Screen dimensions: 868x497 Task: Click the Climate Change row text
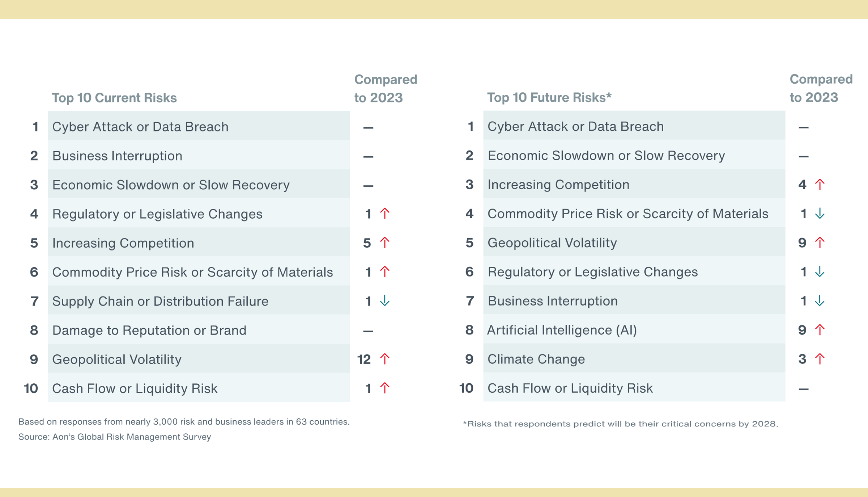[536, 359]
